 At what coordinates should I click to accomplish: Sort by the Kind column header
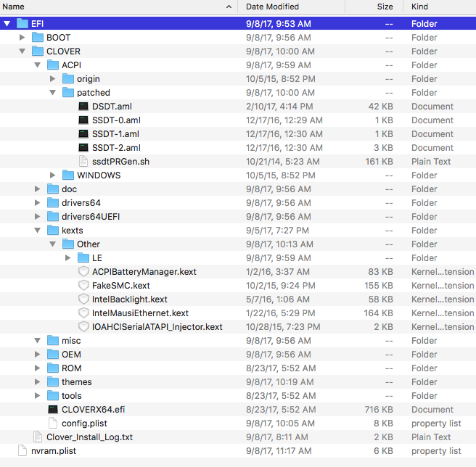[419, 7]
